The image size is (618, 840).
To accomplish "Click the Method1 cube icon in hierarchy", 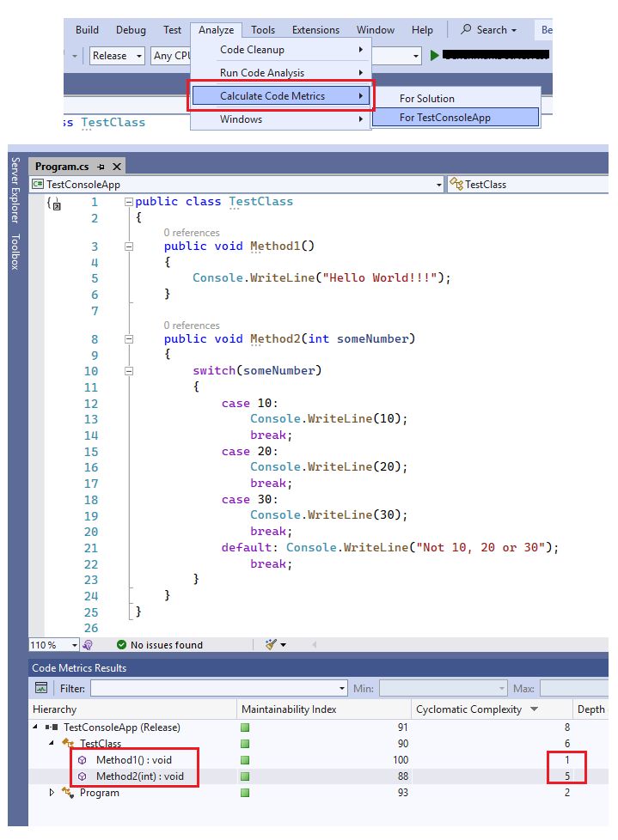I will click(x=82, y=759).
